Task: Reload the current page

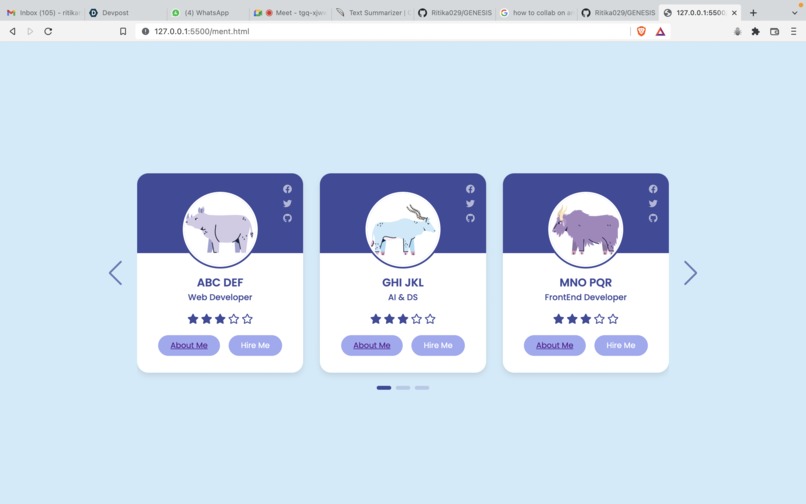Action: click(48, 31)
